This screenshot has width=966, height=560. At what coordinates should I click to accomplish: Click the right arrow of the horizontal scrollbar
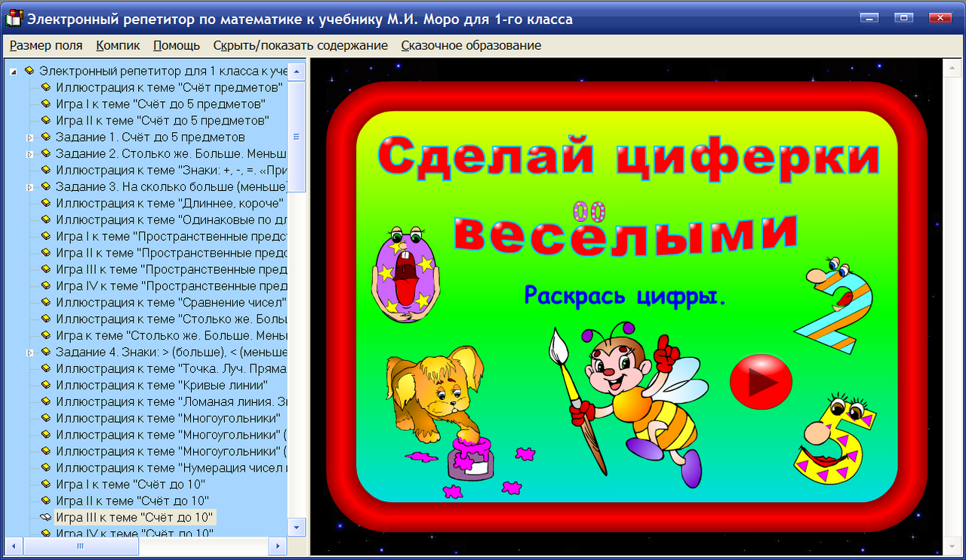coord(278,545)
